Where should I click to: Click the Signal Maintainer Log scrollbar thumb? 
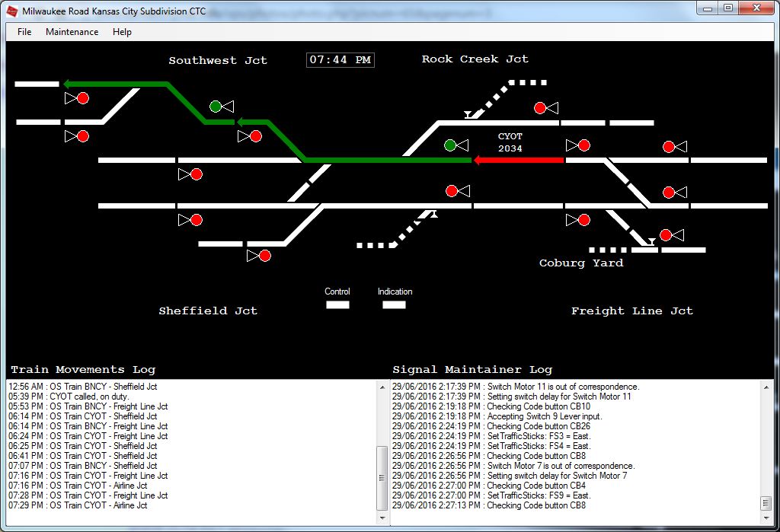(x=766, y=503)
